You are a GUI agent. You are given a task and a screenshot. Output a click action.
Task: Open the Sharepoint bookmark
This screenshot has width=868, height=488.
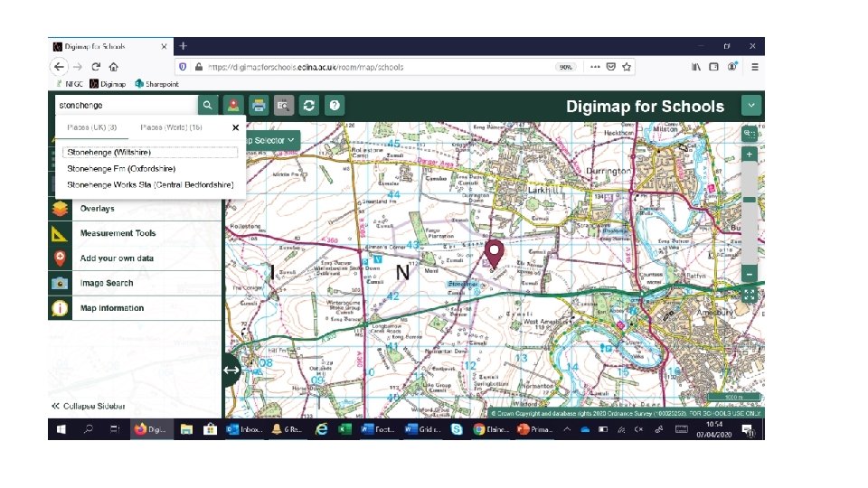coord(156,84)
